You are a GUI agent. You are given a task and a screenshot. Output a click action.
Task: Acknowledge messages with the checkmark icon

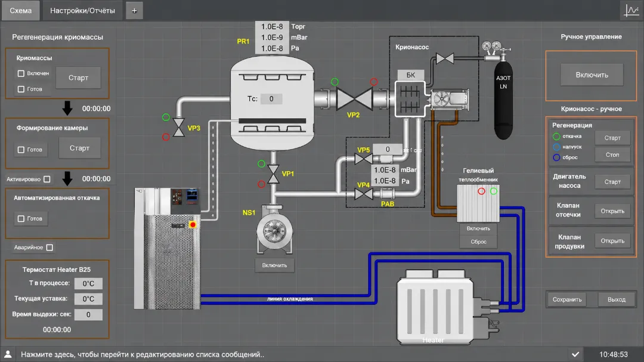coord(575,354)
